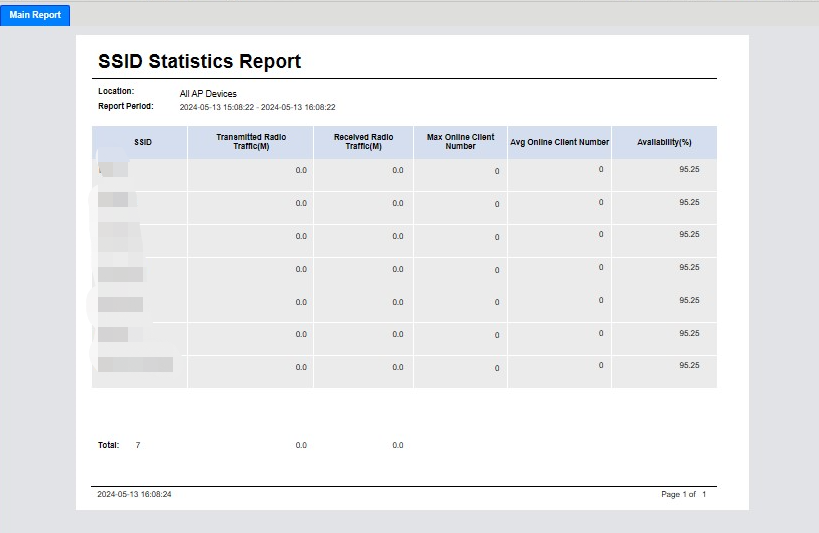
Task: Click total received traffic value in Total row
Action: 397,445
